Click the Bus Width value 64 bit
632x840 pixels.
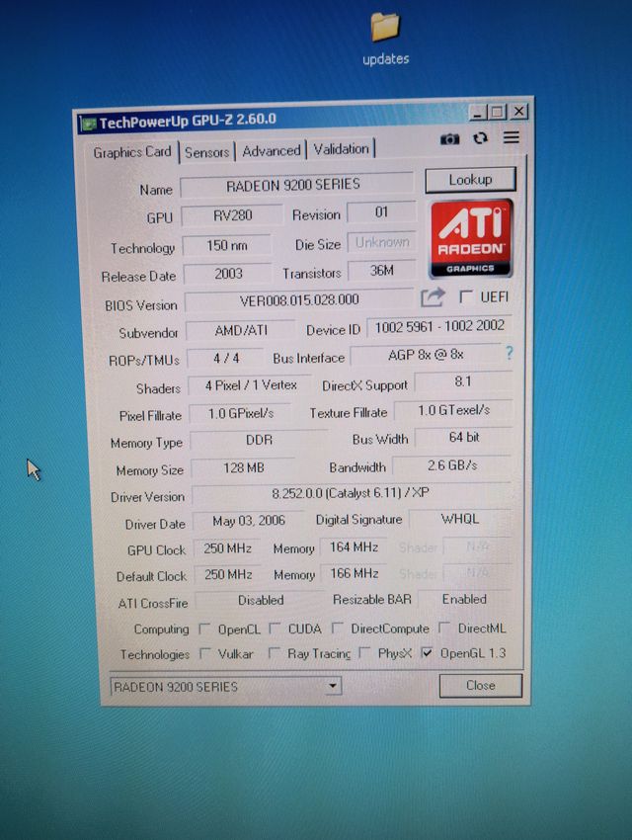tap(463, 437)
